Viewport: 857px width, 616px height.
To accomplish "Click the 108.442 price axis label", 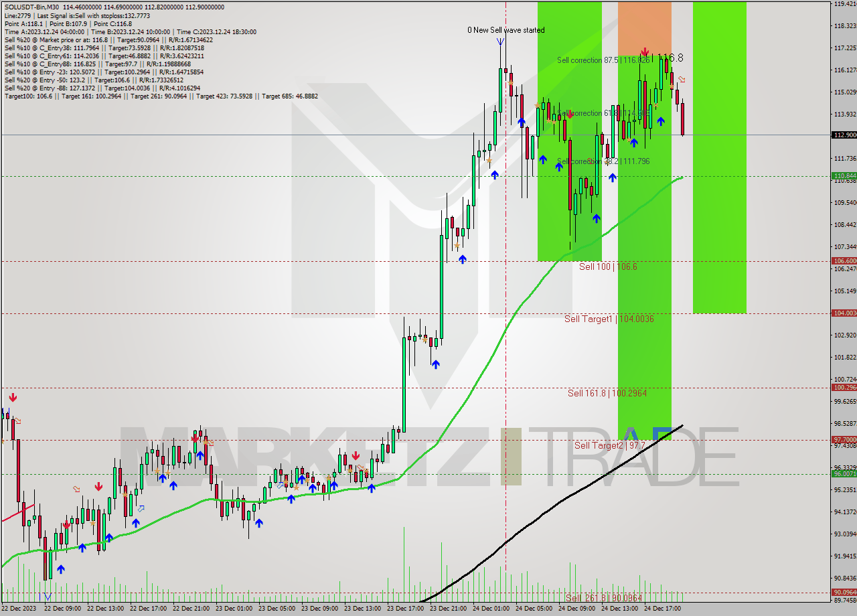I will point(844,224).
